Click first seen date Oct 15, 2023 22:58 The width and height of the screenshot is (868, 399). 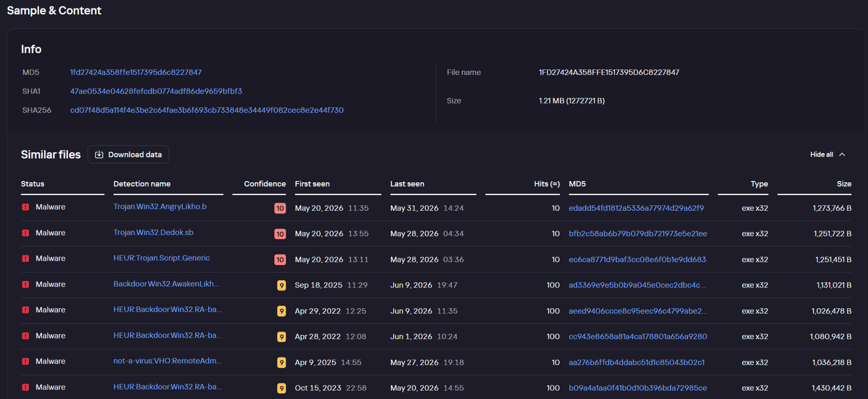click(331, 388)
